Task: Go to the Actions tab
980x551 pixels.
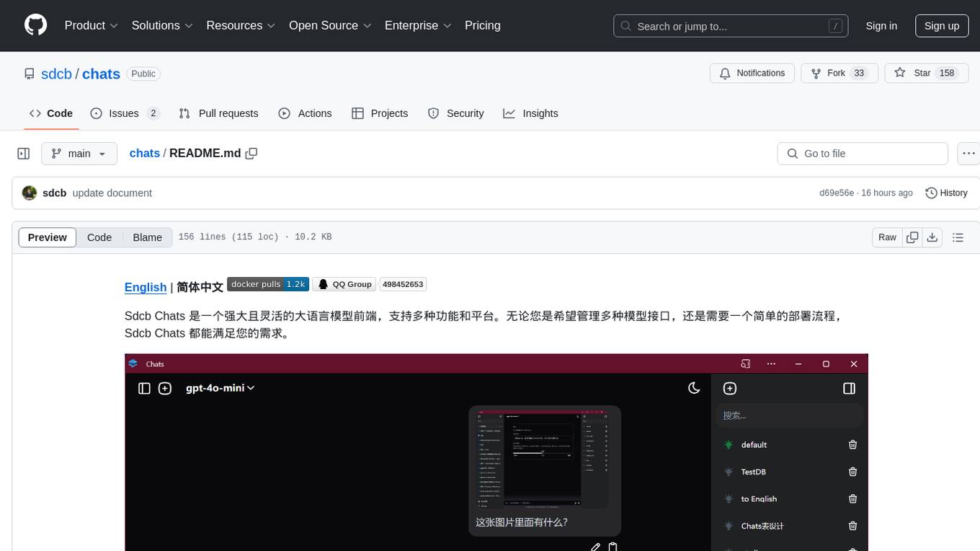Action: [305, 113]
